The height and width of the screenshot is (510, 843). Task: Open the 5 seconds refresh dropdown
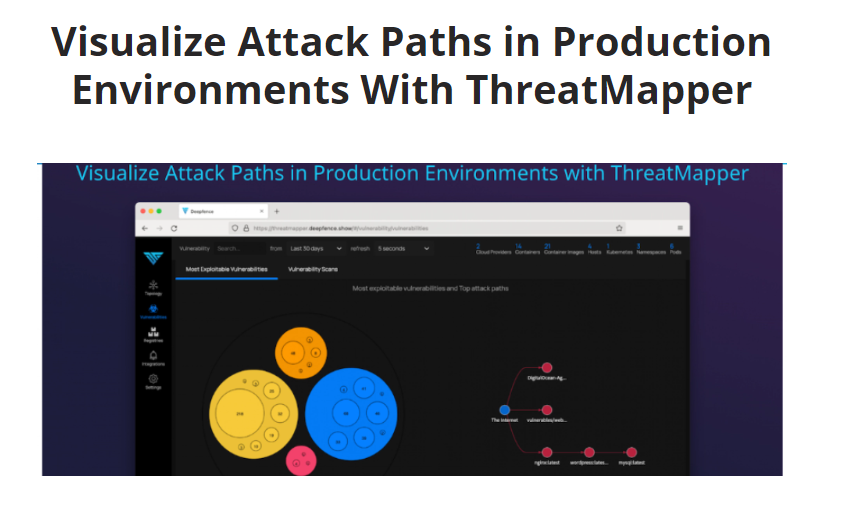point(403,249)
